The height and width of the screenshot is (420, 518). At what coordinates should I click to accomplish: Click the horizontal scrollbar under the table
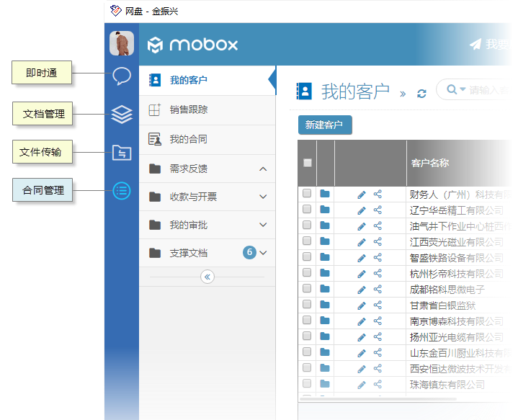[378, 399]
